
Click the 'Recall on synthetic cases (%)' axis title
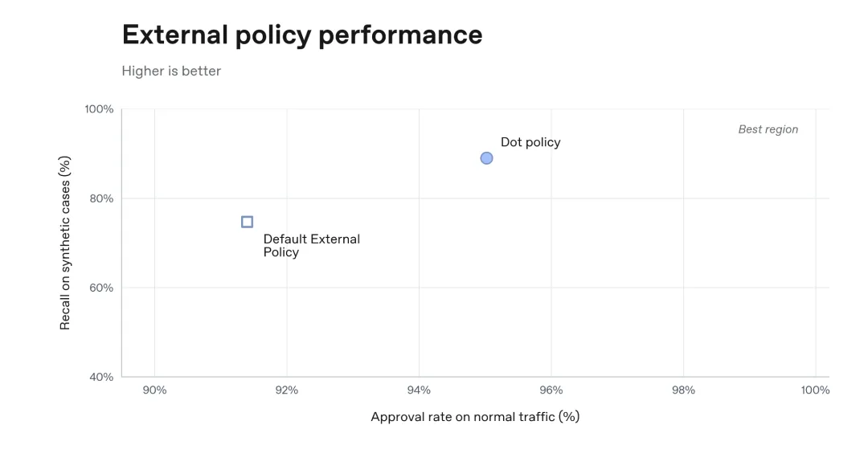pyautogui.click(x=65, y=243)
